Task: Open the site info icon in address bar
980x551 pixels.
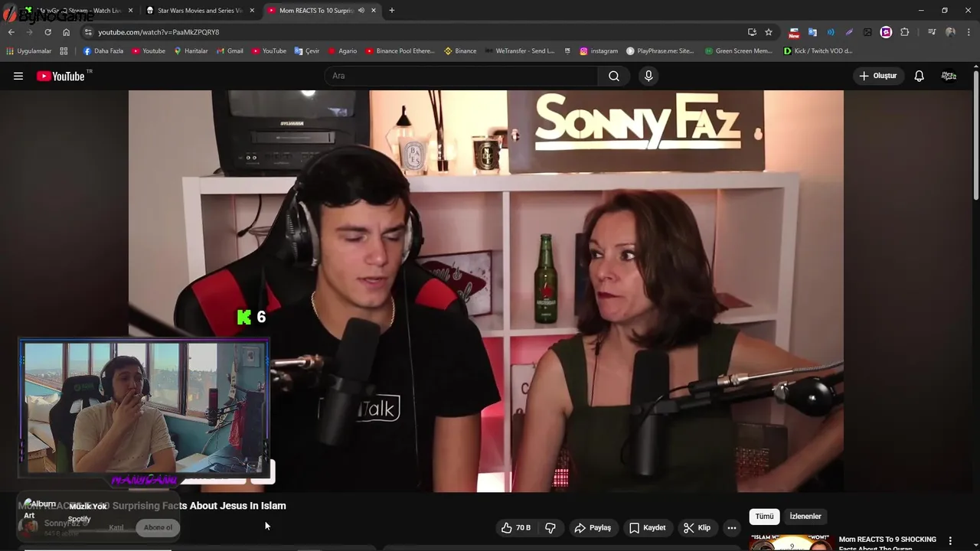Action: (88, 32)
